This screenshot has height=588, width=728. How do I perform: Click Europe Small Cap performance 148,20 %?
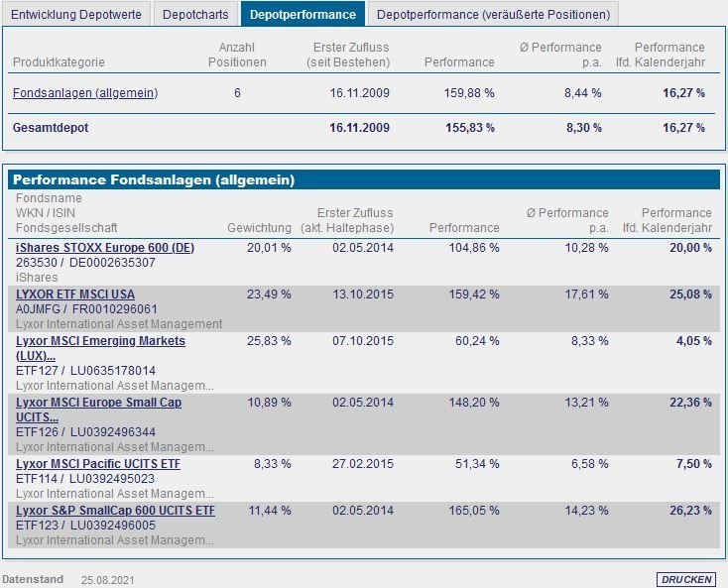473,403
